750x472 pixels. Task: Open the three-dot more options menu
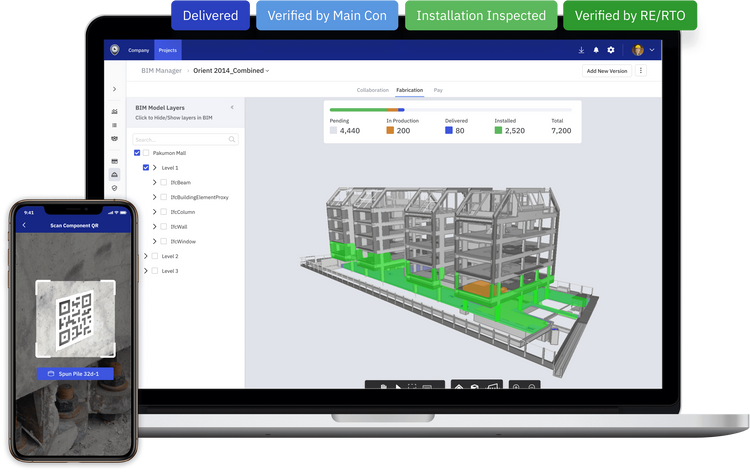click(x=641, y=71)
